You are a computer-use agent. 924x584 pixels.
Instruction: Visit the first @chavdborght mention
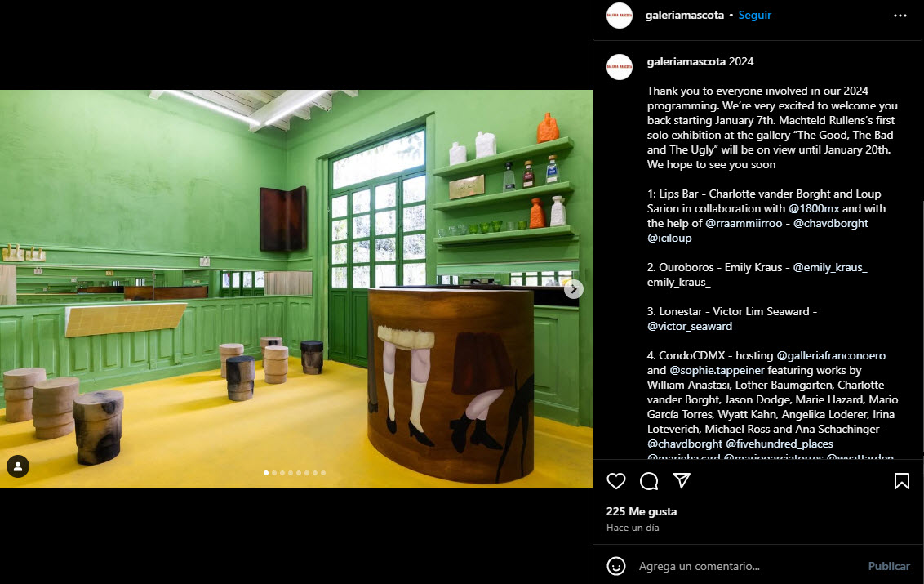(x=831, y=223)
